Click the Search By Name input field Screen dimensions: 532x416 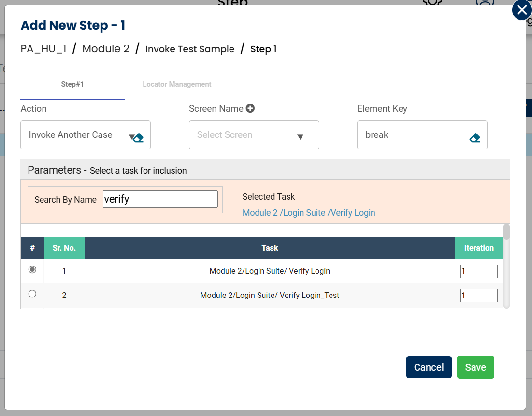pyautogui.click(x=160, y=199)
